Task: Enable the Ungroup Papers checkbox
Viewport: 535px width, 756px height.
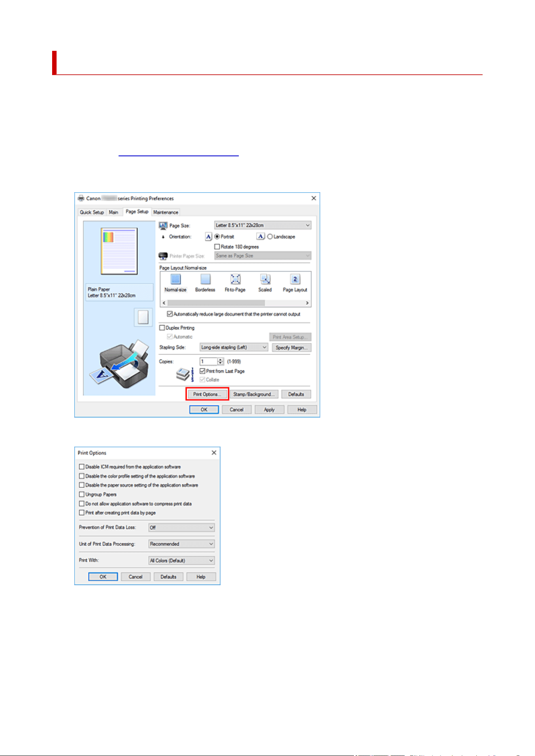Action: (x=82, y=494)
